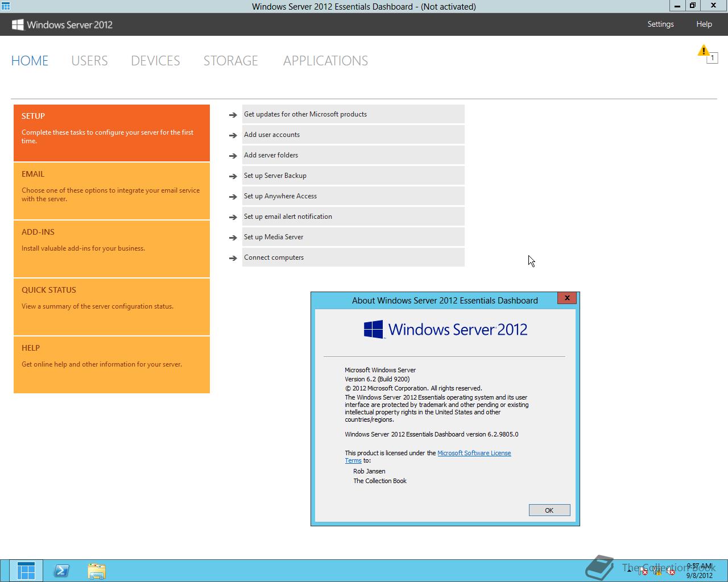This screenshot has height=582, width=728.
Task: Open the APPLICATIONS tab
Action: (x=325, y=61)
